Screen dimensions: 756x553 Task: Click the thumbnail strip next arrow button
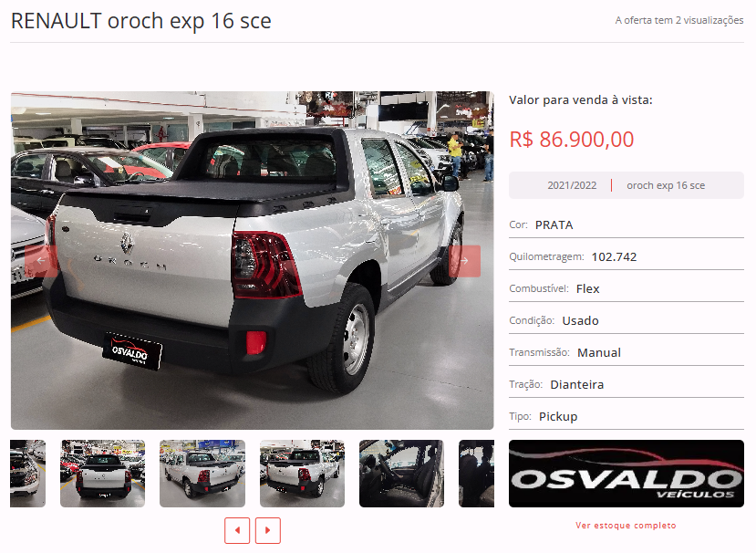(267, 530)
